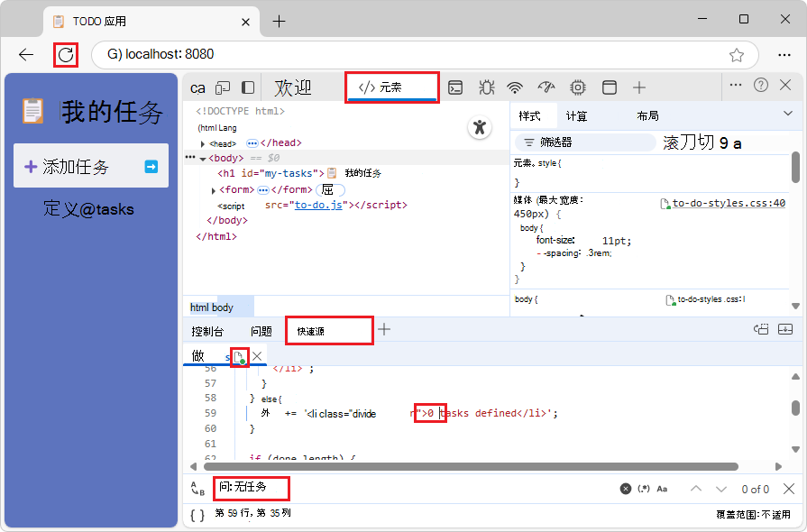Click the accessibility figure badge in DOM tree
The height and width of the screenshot is (532, 807).
pos(480,128)
